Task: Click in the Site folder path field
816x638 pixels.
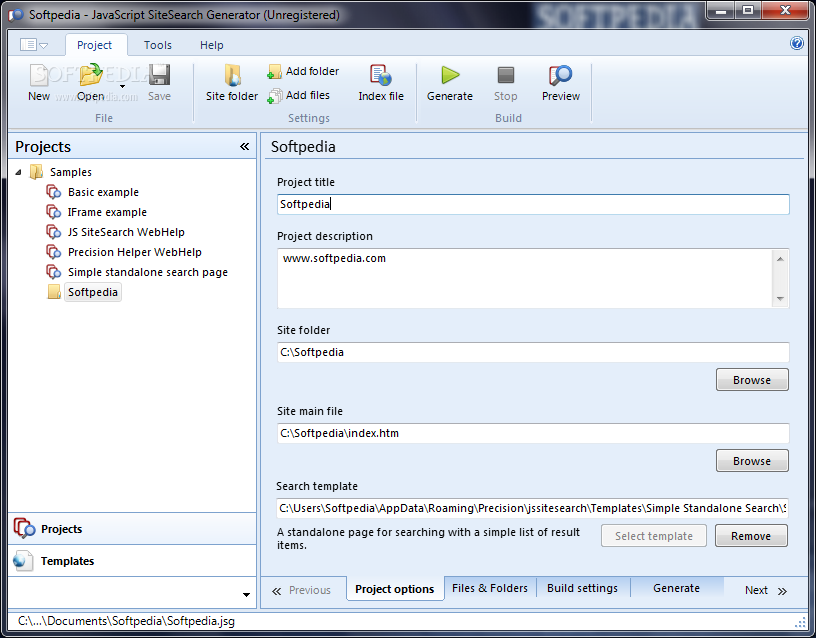Action: point(533,352)
